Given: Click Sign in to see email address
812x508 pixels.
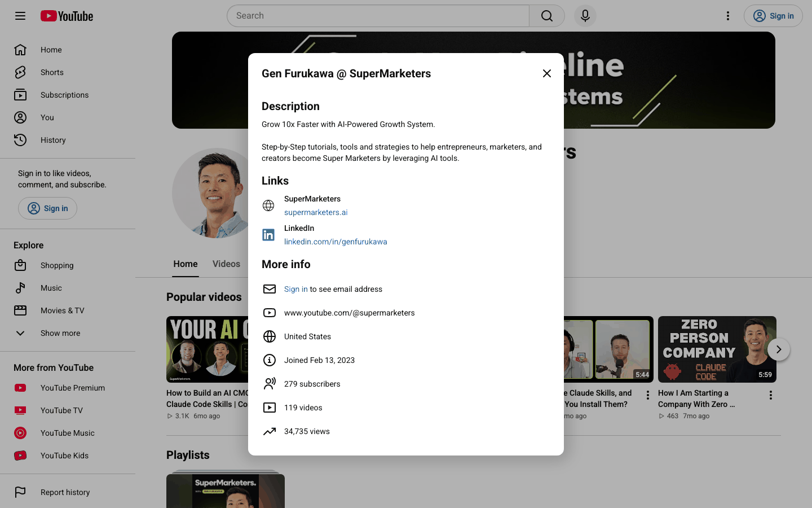Looking at the screenshot, I should (296, 289).
